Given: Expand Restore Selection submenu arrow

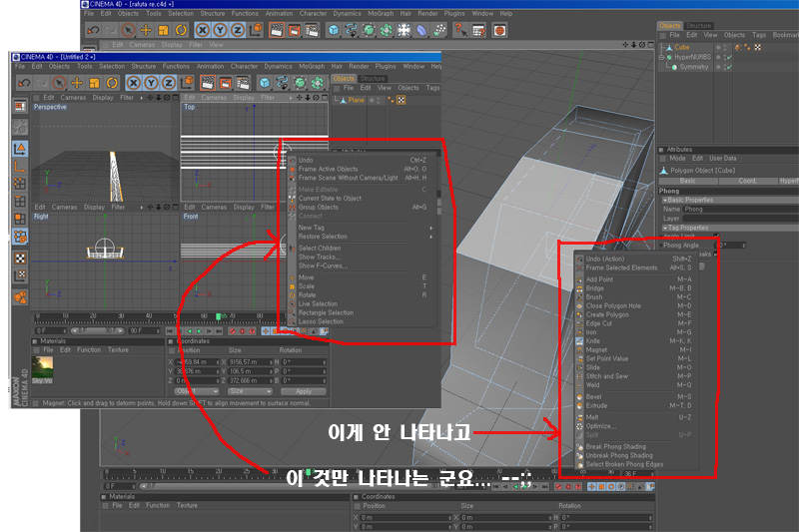Looking at the screenshot, I should 431,237.
